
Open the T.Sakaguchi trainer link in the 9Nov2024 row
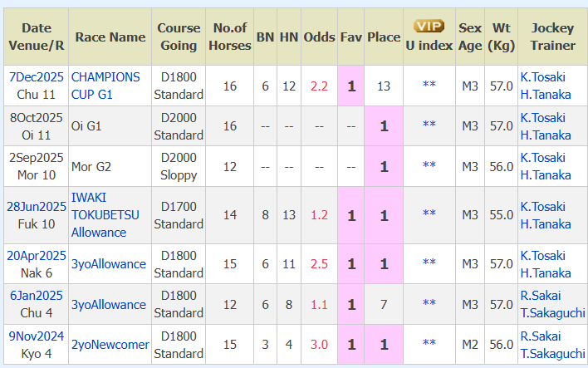[x=553, y=354]
